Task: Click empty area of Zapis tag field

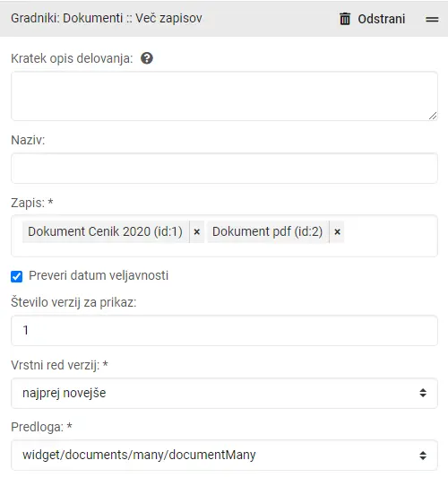Action: tap(390, 236)
